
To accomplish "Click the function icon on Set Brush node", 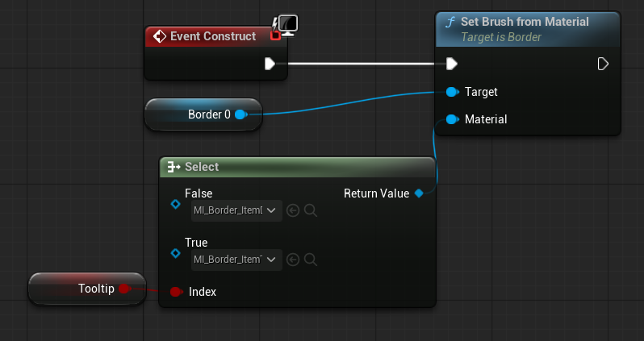I will 450,23.
